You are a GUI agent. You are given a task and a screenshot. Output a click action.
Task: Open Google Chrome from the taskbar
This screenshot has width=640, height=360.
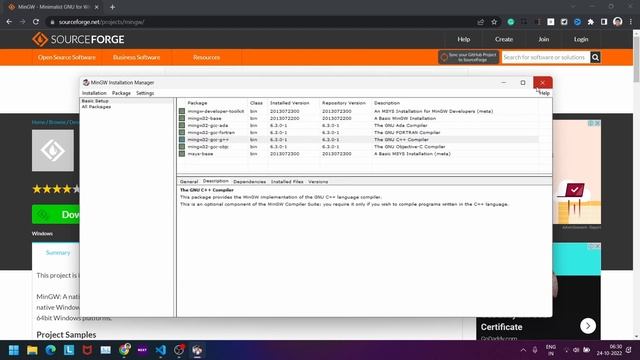124,350
